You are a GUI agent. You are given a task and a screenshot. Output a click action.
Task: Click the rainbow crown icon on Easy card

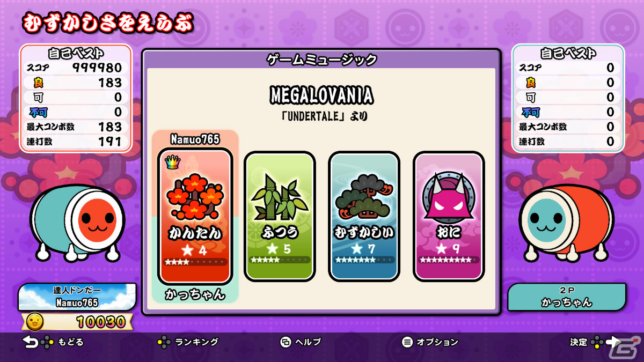click(172, 161)
